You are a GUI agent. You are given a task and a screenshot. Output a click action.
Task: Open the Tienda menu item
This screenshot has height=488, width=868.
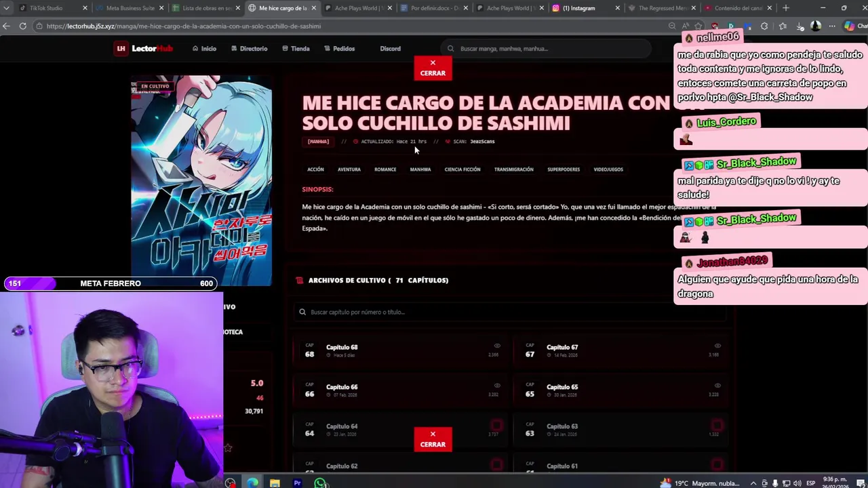coord(296,49)
